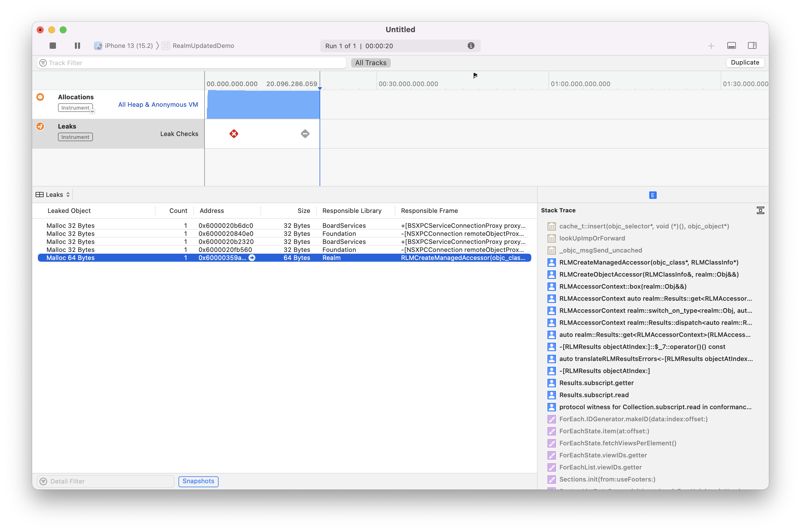
Task: Focus the Detail Filter field
Action: coord(106,481)
